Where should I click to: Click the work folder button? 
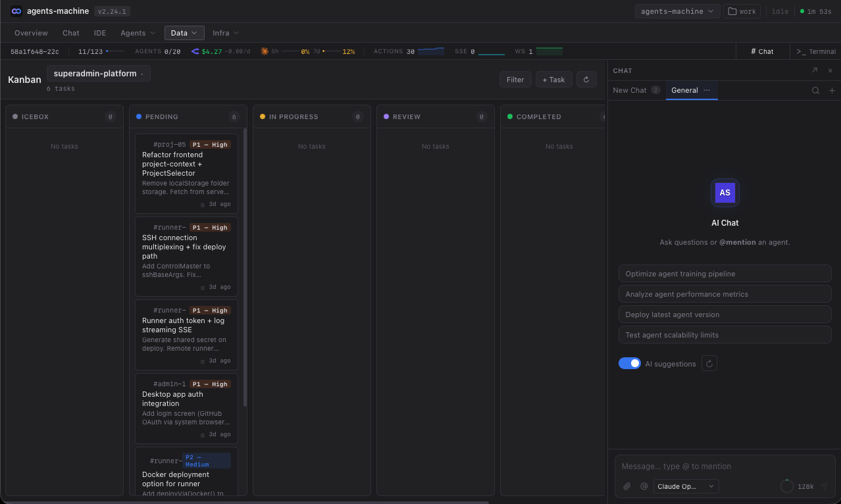click(742, 11)
